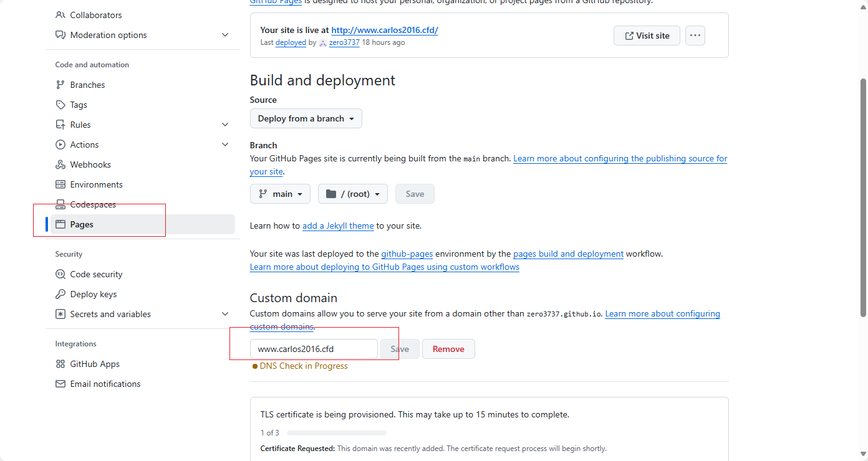Screen dimensions: 868x461
Task: Click the Visit site button
Action: click(x=647, y=36)
